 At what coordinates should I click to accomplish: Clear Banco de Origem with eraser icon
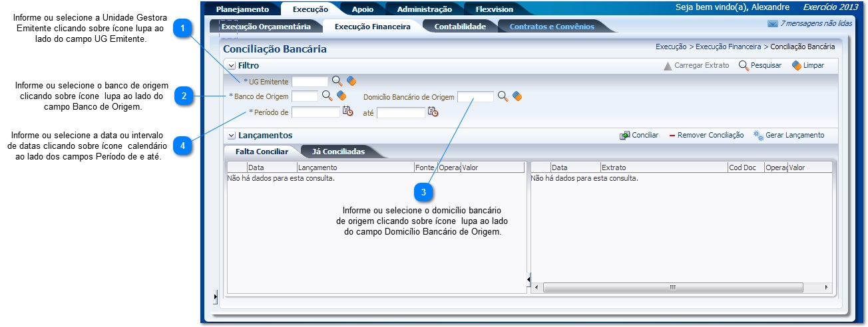point(341,96)
